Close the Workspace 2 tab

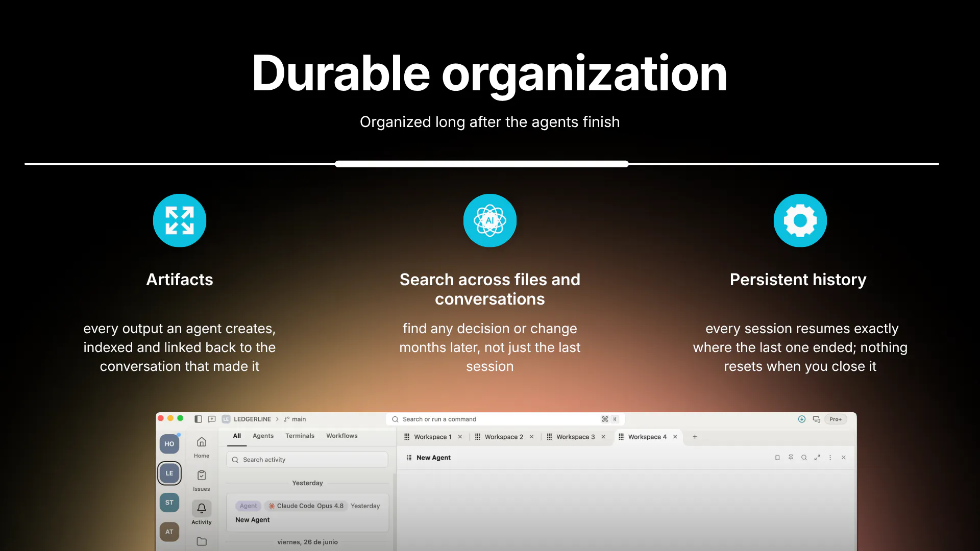coord(531,437)
